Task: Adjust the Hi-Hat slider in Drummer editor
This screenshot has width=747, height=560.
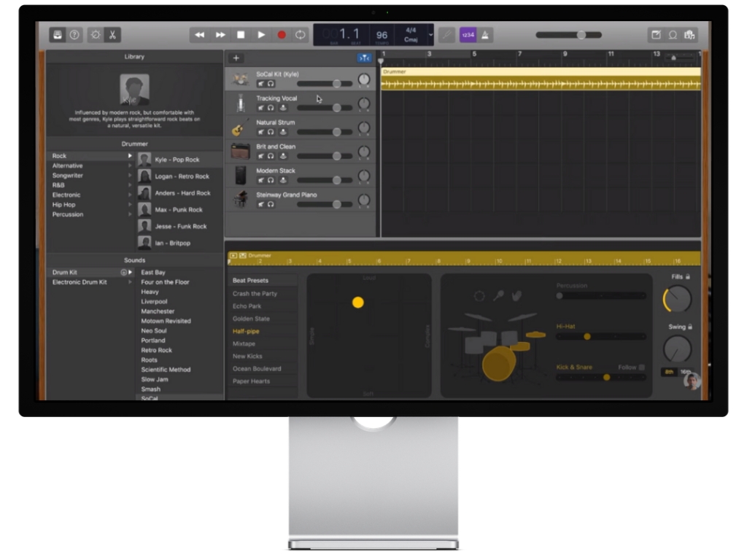Action: [x=601, y=337]
